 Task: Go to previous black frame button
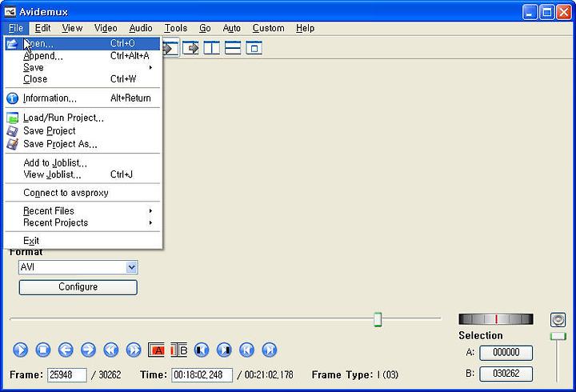pyautogui.click(x=202, y=350)
